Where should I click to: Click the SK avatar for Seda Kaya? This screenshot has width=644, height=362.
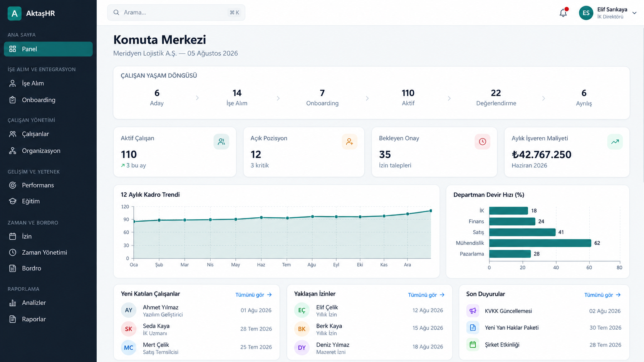[x=129, y=329]
